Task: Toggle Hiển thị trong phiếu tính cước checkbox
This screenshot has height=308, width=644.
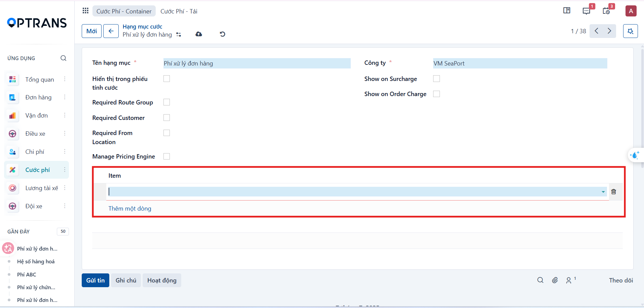Action: coord(166,79)
